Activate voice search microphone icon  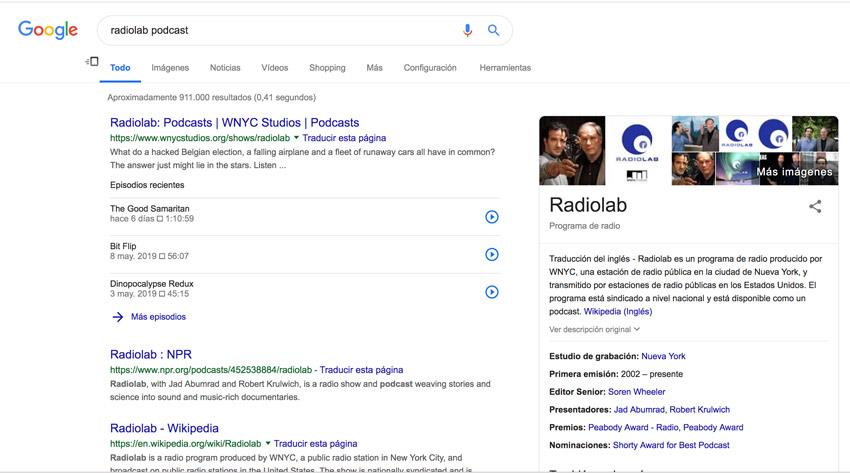pos(467,30)
